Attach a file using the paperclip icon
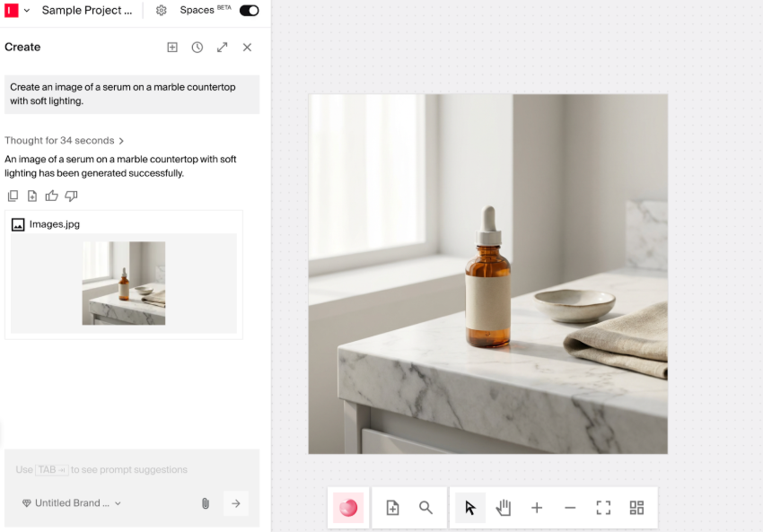 205,503
